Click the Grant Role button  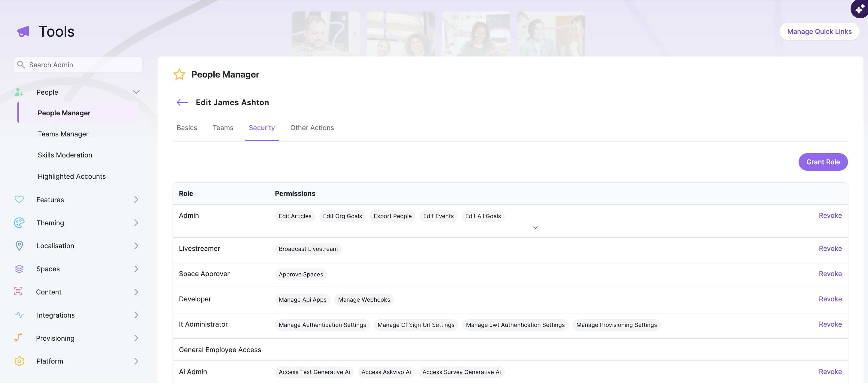pos(823,162)
